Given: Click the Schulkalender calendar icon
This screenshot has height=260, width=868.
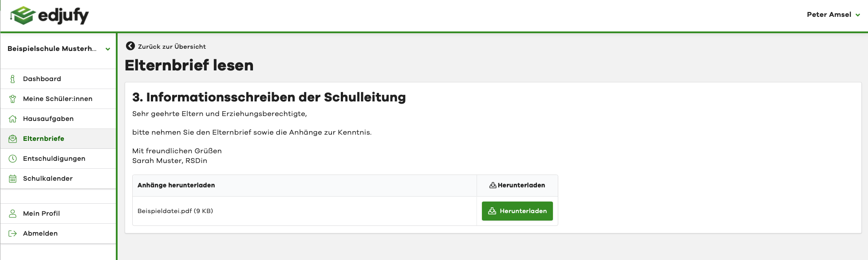Looking at the screenshot, I should [13, 179].
